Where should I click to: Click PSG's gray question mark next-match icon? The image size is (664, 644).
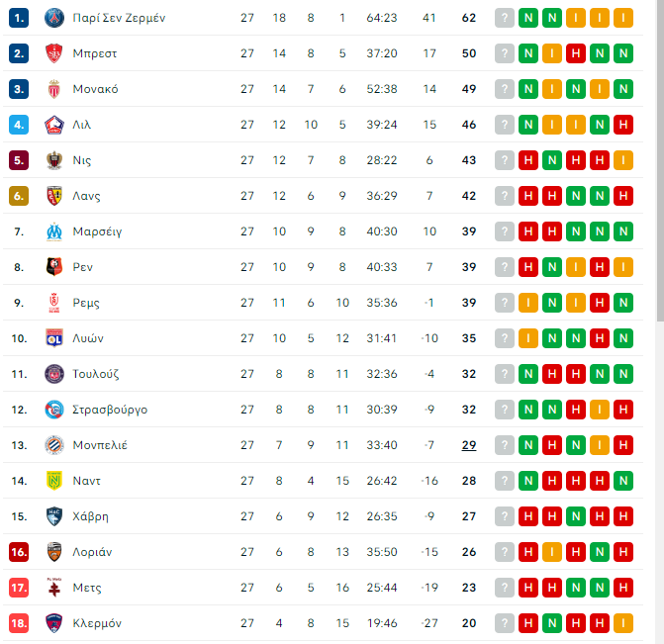click(x=505, y=18)
